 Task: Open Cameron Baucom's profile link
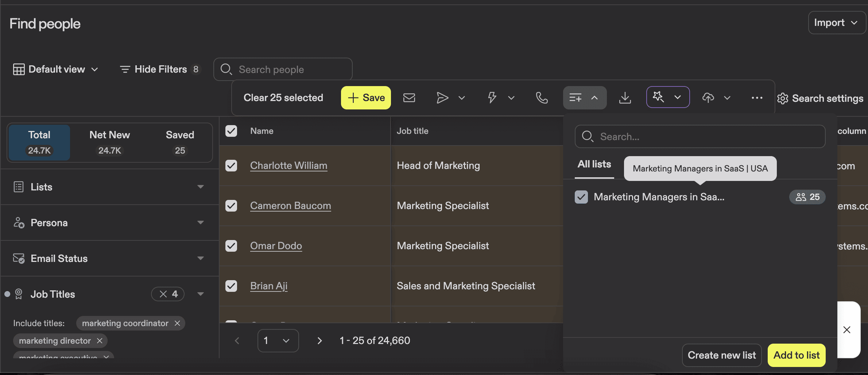click(291, 206)
